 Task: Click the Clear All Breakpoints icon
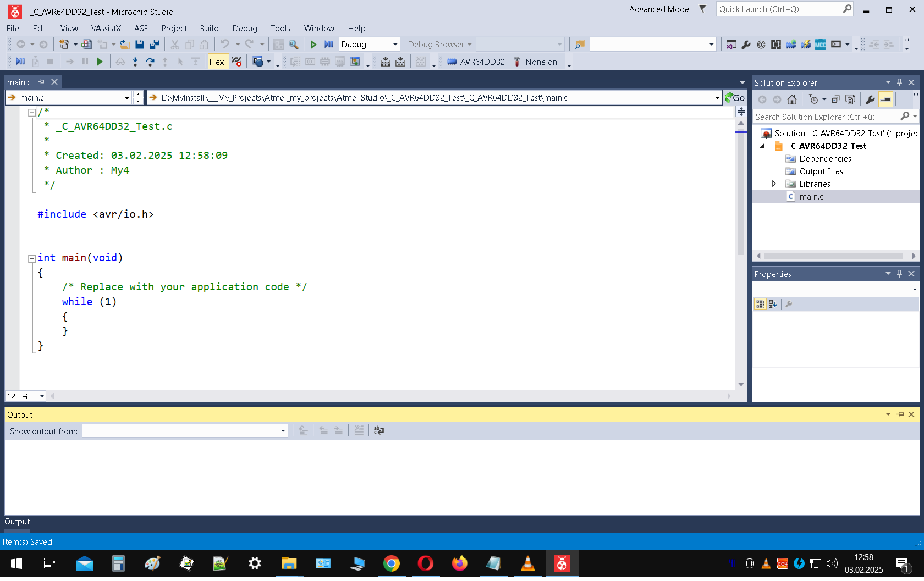(237, 62)
